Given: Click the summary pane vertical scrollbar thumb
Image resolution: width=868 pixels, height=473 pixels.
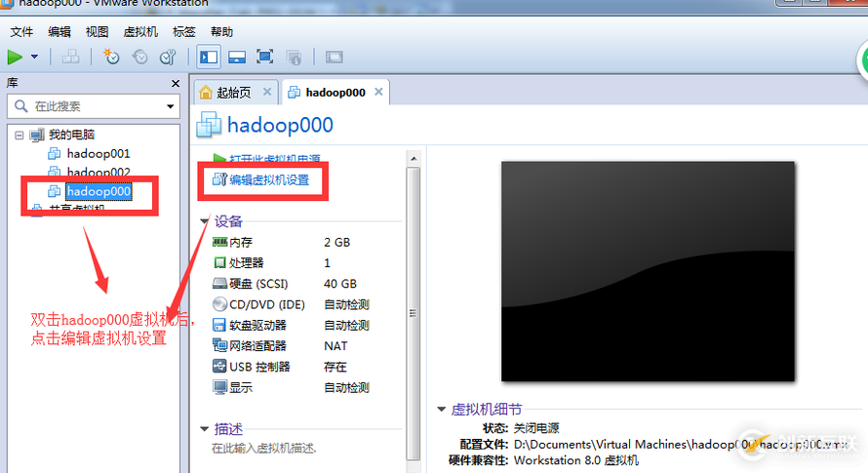Looking at the screenshot, I should click(x=413, y=313).
